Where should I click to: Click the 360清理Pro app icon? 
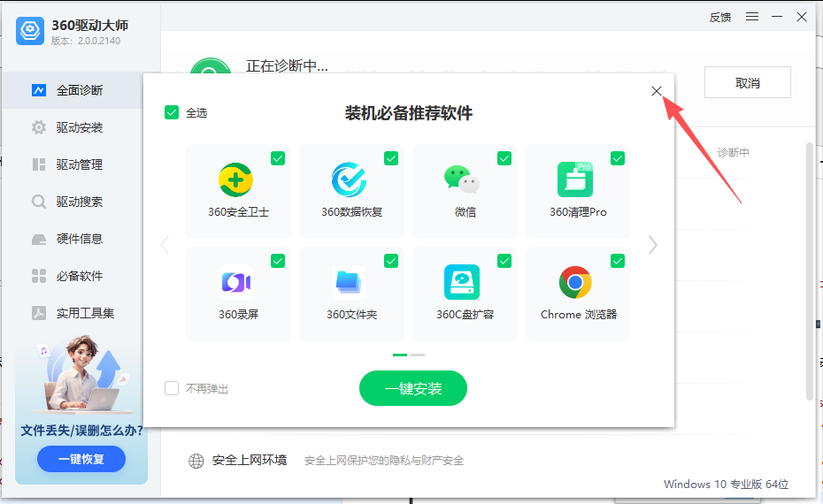pyautogui.click(x=575, y=179)
